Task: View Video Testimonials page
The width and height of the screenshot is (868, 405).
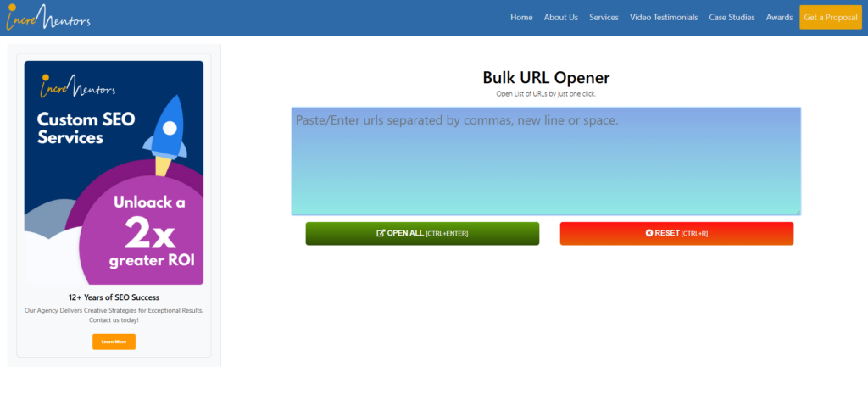Action: click(x=664, y=18)
